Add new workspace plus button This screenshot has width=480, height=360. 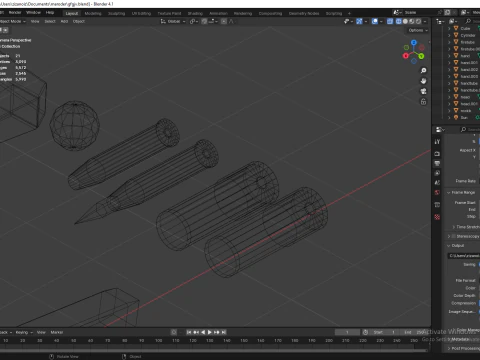pos(349,13)
